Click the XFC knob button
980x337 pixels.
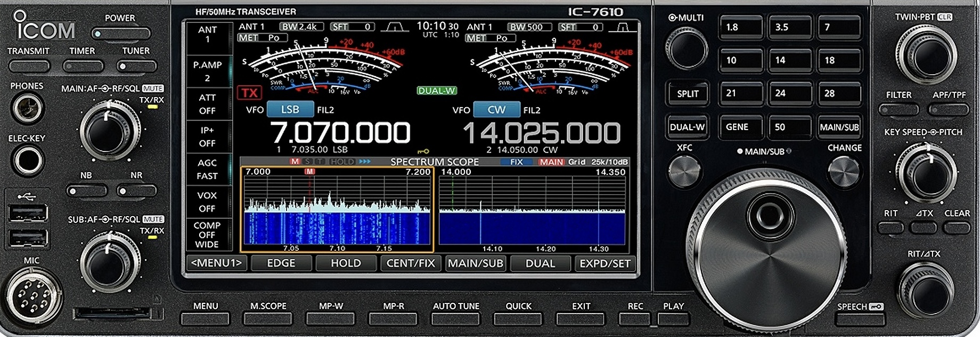pos(684,172)
